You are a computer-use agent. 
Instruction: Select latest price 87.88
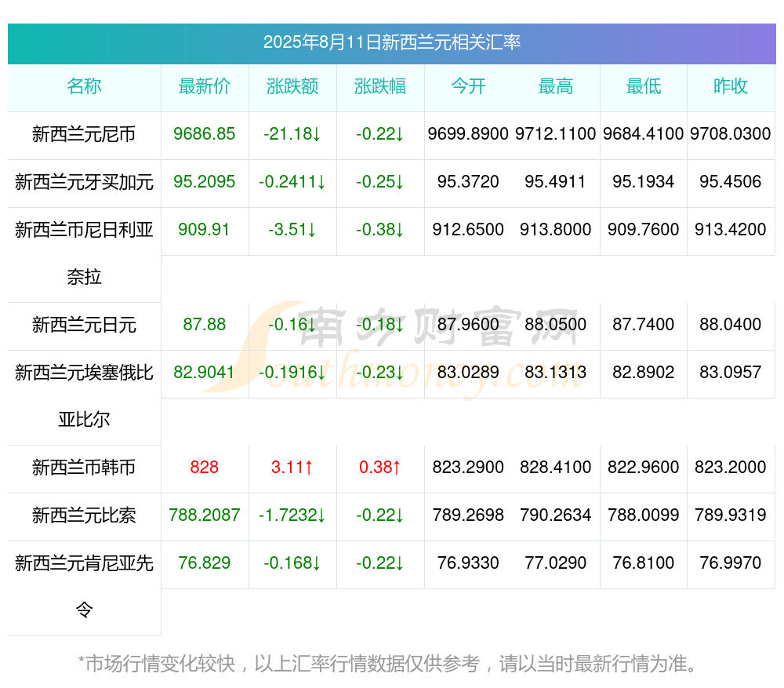204,324
